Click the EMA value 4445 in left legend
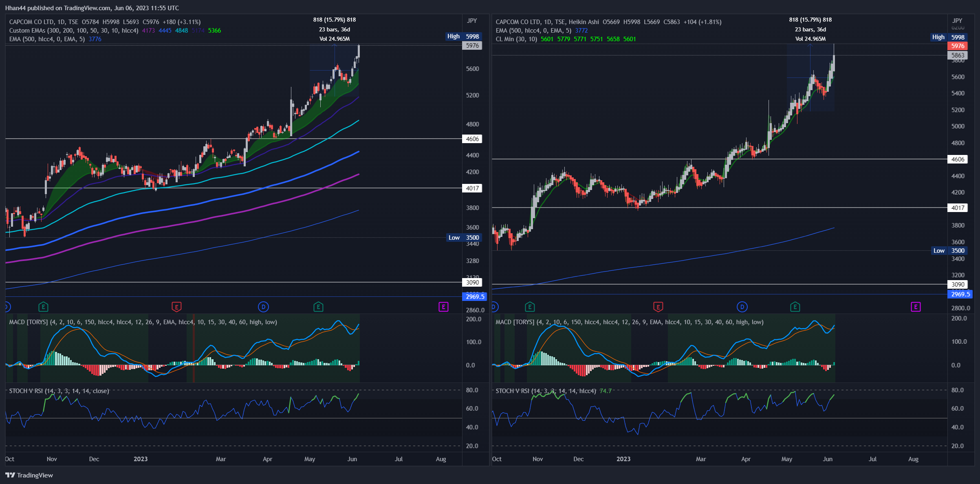The width and height of the screenshot is (980, 484). click(165, 31)
